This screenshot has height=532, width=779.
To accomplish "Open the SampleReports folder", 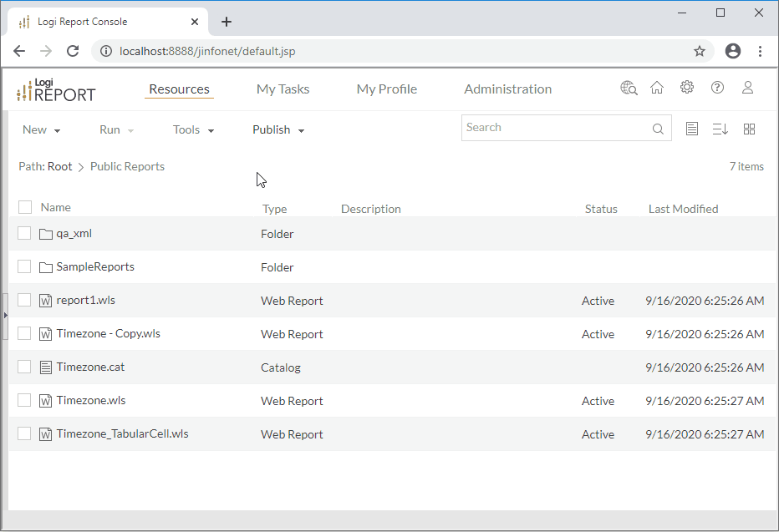I will [94, 267].
